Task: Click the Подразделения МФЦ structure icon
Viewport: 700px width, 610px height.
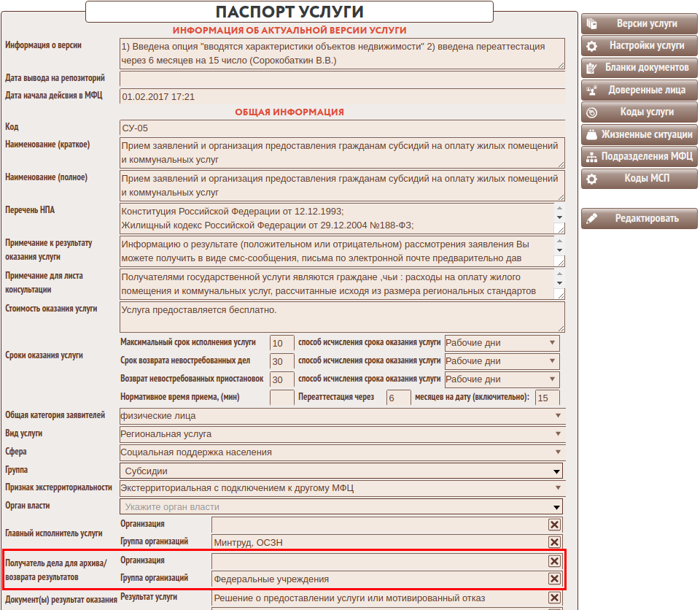Action: click(x=592, y=157)
